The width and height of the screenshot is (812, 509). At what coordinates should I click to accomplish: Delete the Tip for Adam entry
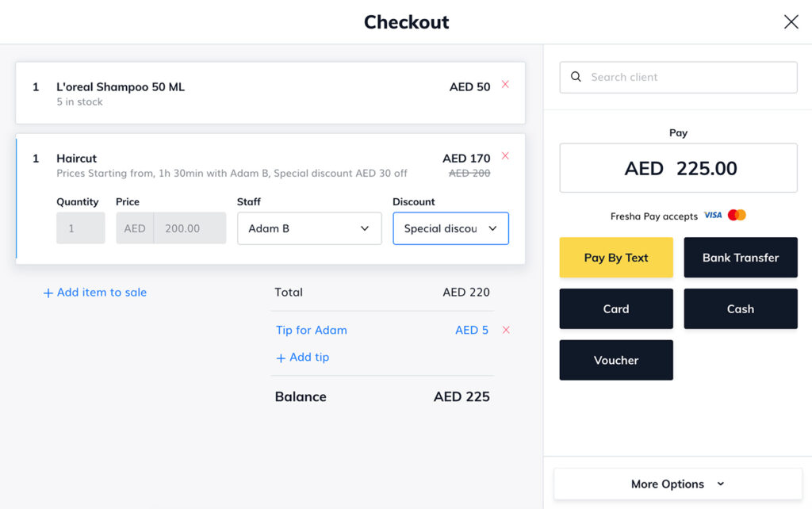(x=506, y=330)
